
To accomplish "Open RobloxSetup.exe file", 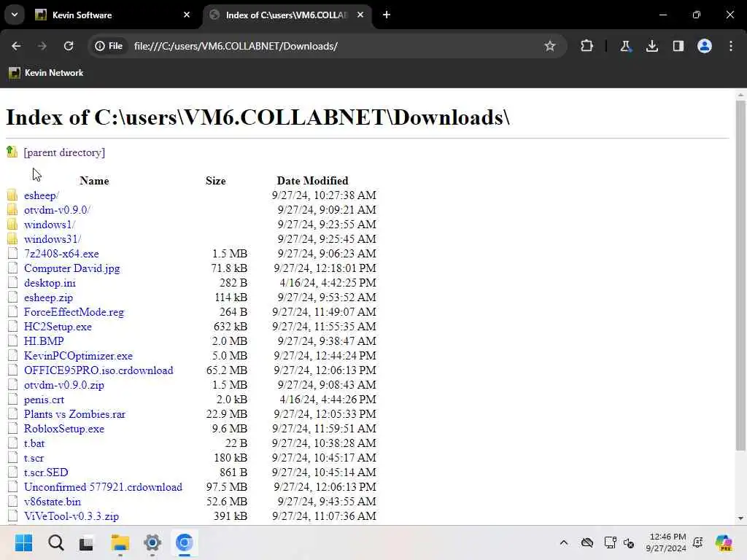I will pos(64,429).
